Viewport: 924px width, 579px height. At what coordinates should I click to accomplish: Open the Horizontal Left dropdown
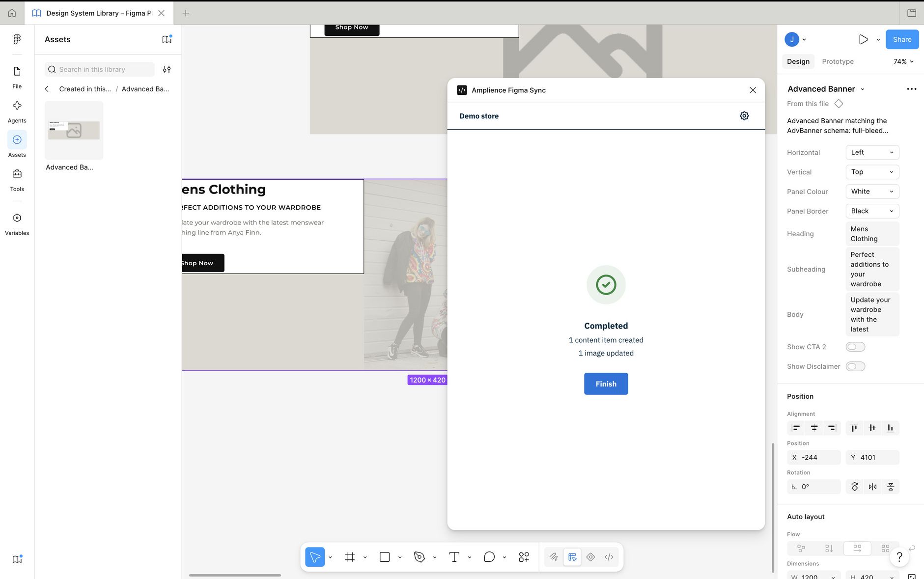[x=872, y=152]
